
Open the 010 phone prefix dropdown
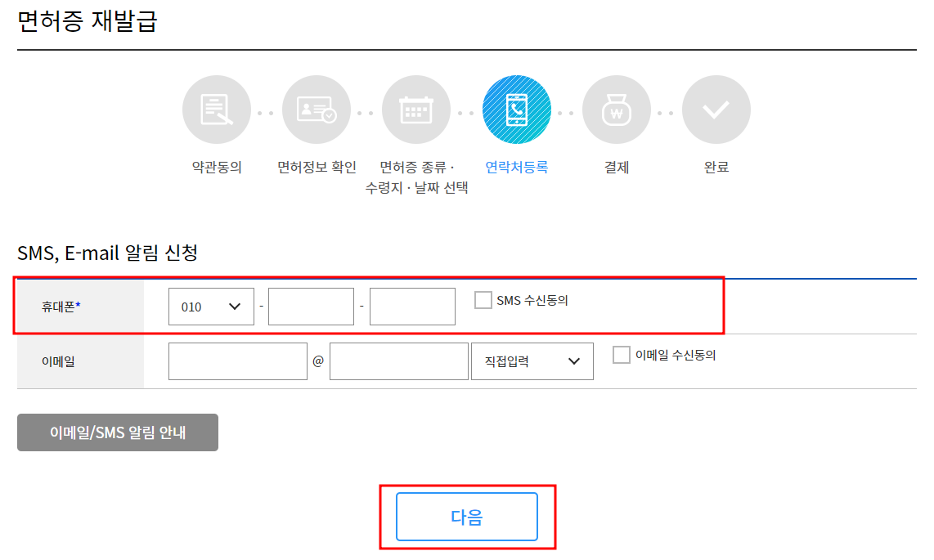coord(211,306)
